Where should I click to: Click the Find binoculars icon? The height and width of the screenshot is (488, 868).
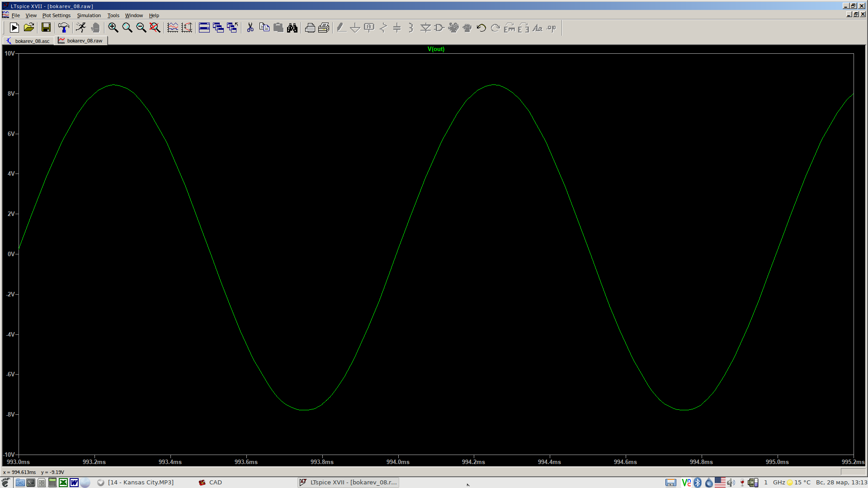click(292, 28)
